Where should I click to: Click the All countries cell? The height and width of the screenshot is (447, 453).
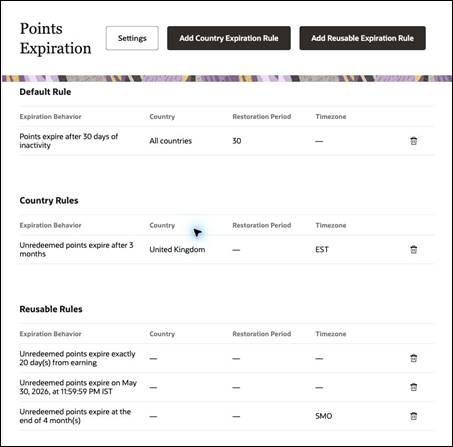[170, 141]
